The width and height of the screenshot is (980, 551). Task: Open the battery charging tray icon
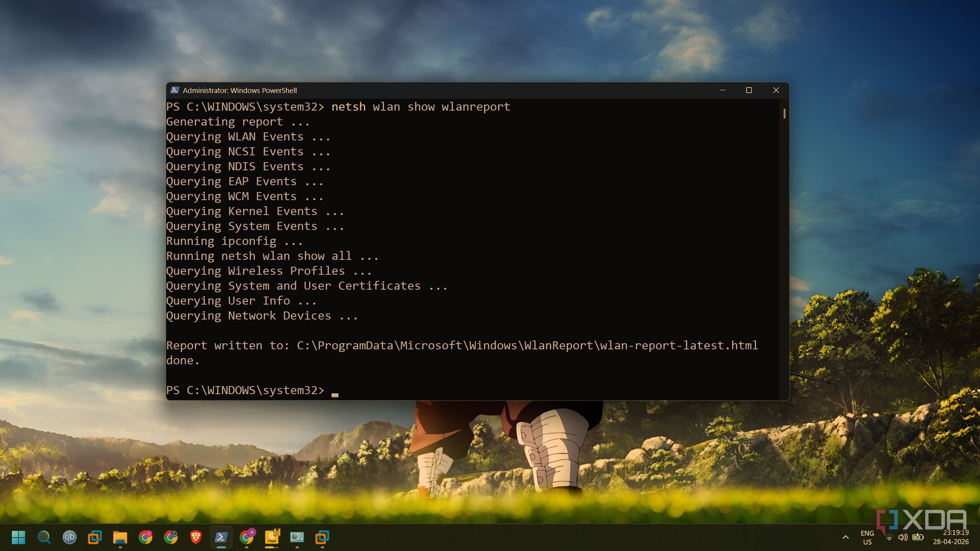(x=918, y=537)
